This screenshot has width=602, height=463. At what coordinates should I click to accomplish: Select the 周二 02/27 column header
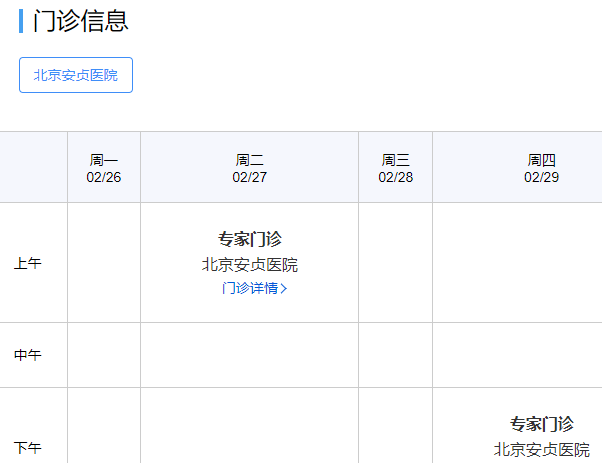pos(250,168)
